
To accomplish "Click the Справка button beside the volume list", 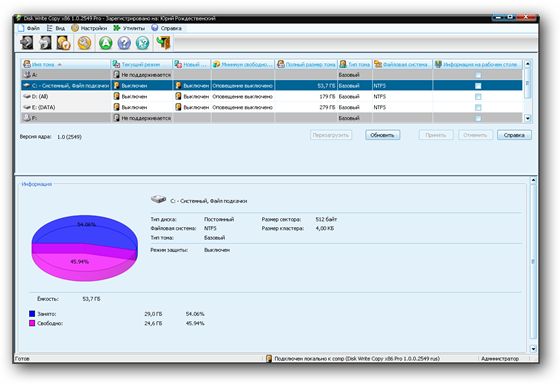I will pos(514,135).
